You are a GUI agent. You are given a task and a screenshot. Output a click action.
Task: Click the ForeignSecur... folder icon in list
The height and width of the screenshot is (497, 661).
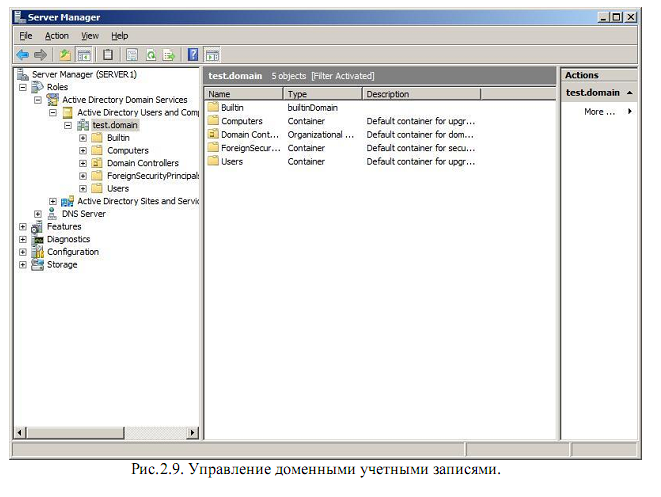(x=213, y=148)
